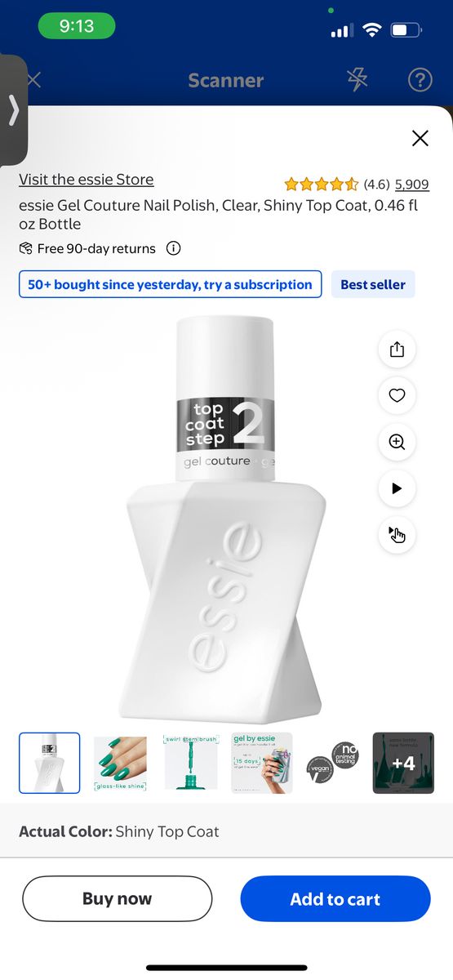The image size is (453, 980).
Task: Open image zoom with magnifier icon
Action: tap(397, 443)
